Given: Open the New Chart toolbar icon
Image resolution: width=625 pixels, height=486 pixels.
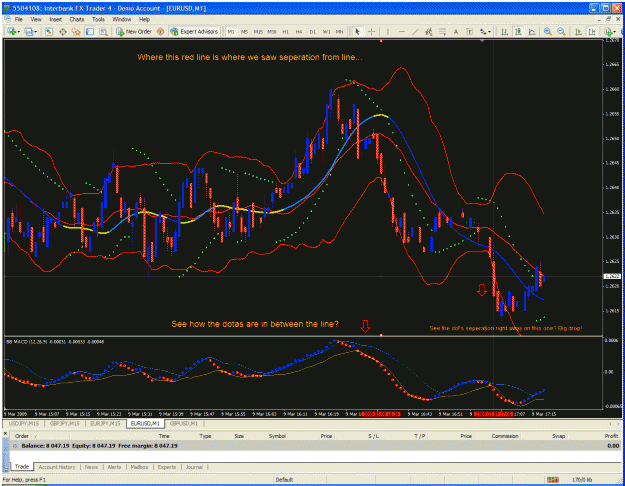Looking at the screenshot, I should (x=11, y=31).
